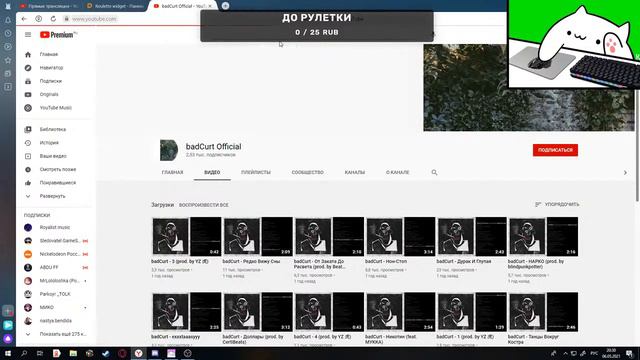Viewport: 640px width, 360px height.
Task: Open ABDU FF subscription channel
Action: tap(49, 267)
